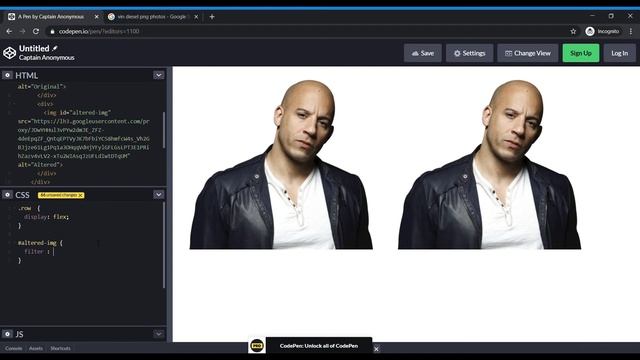Open the Assets panel
Screen dimensions: 640x360
36,348
